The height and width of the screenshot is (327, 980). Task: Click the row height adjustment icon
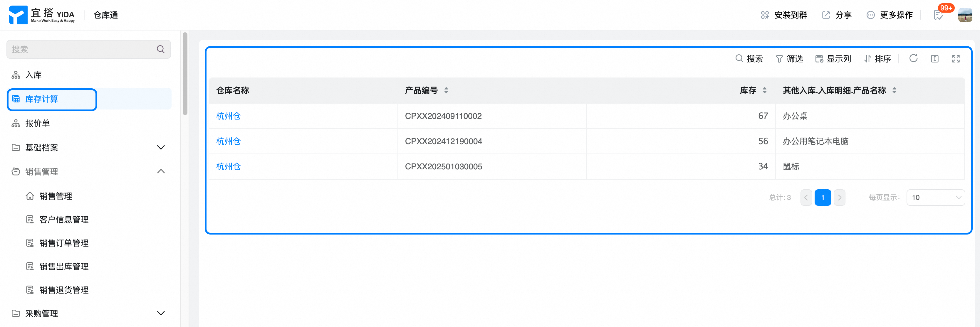[x=934, y=58]
